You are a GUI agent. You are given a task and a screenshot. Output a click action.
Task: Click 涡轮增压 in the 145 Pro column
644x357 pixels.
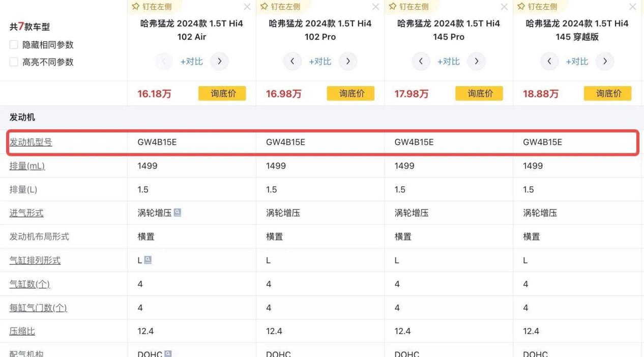[x=412, y=213]
